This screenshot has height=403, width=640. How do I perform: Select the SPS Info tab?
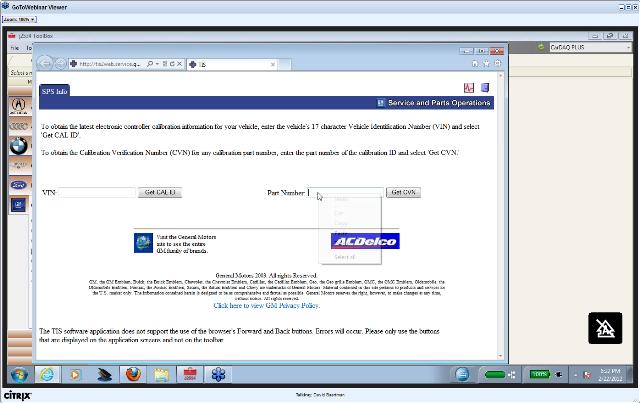(54, 91)
